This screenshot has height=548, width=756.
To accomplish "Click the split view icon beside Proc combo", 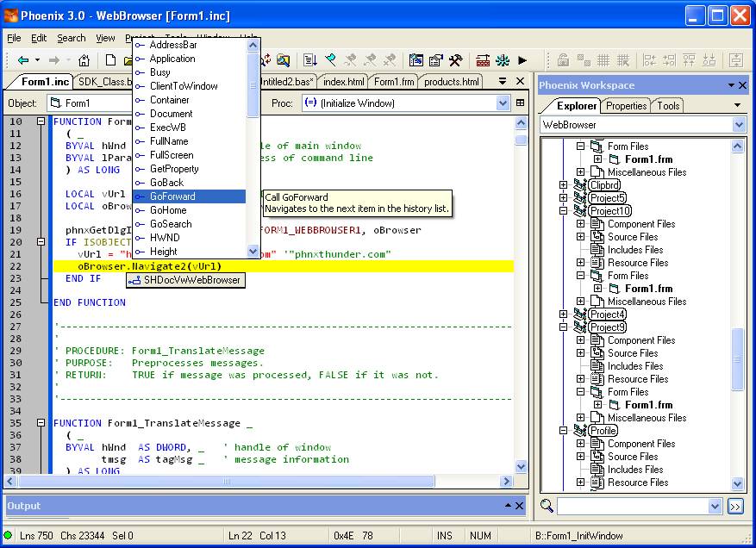I will (520, 103).
